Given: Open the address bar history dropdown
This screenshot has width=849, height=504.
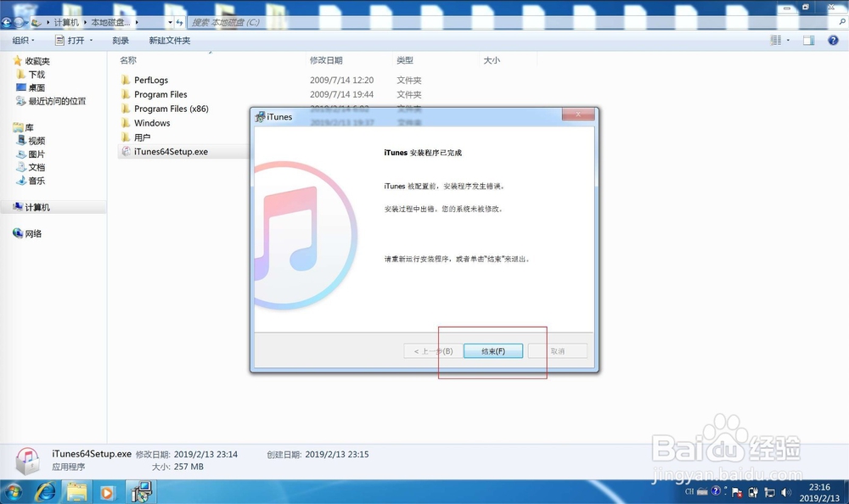Looking at the screenshot, I should [170, 22].
